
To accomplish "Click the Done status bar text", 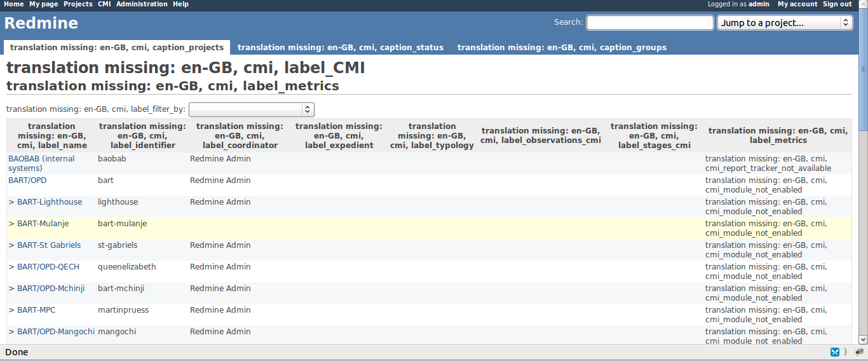I will point(17,352).
